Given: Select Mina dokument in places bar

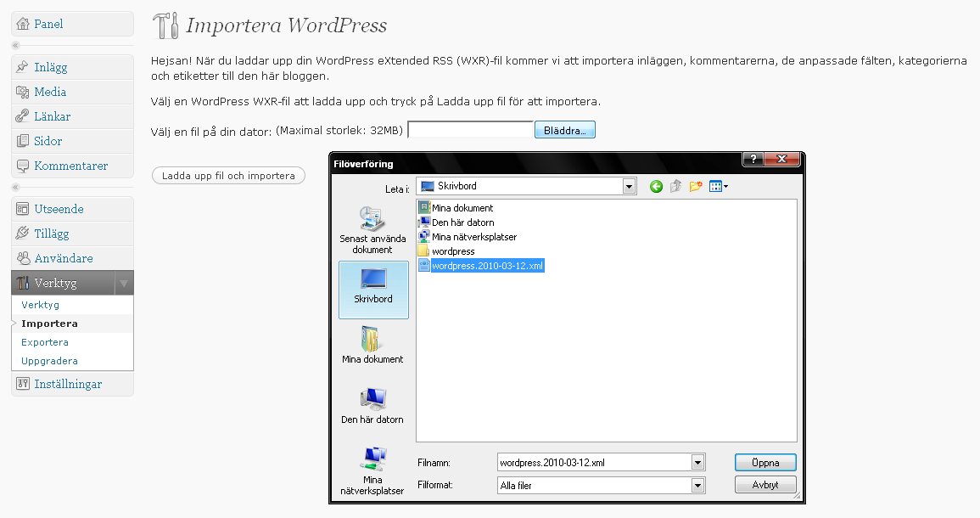Looking at the screenshot, I should (372, 345).
